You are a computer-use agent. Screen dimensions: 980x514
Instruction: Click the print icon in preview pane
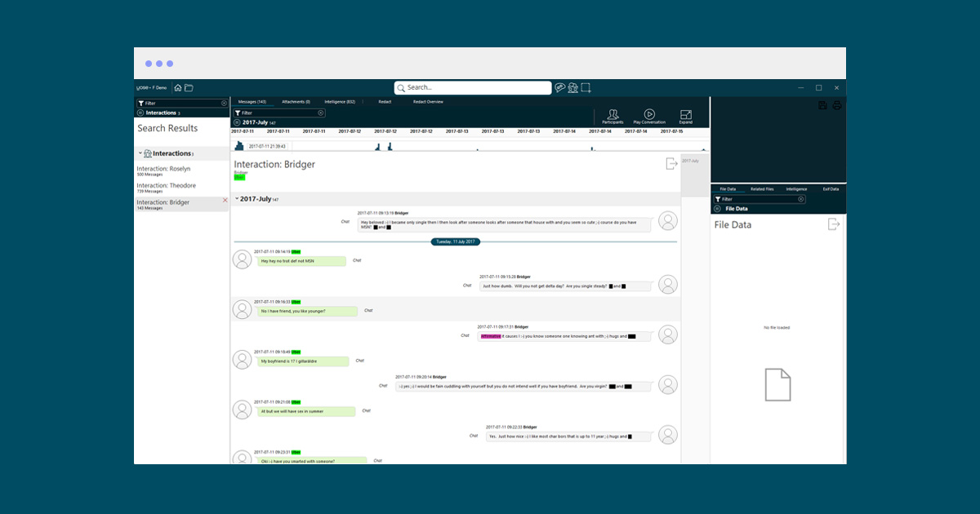coord(836,105)
